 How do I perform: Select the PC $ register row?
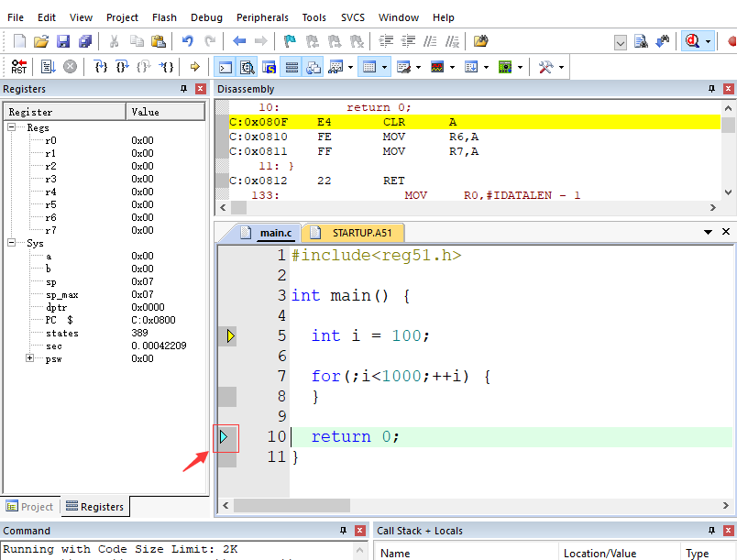(x=105, y=320)
